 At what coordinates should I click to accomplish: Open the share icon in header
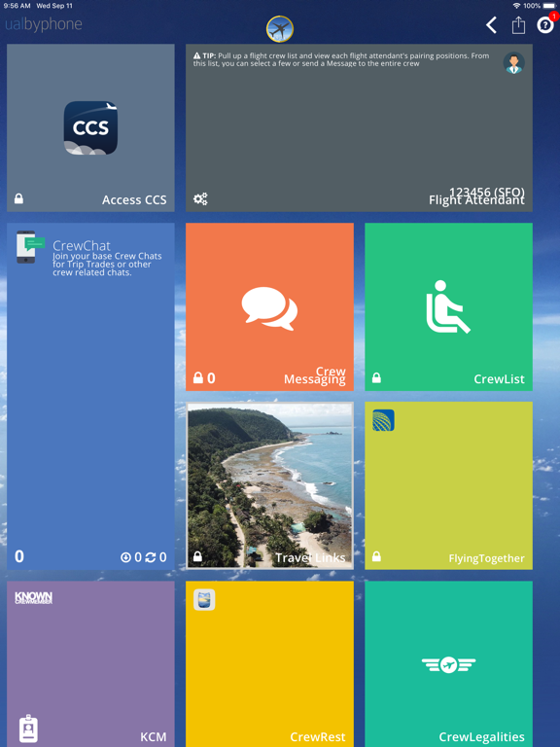(518, 24)
